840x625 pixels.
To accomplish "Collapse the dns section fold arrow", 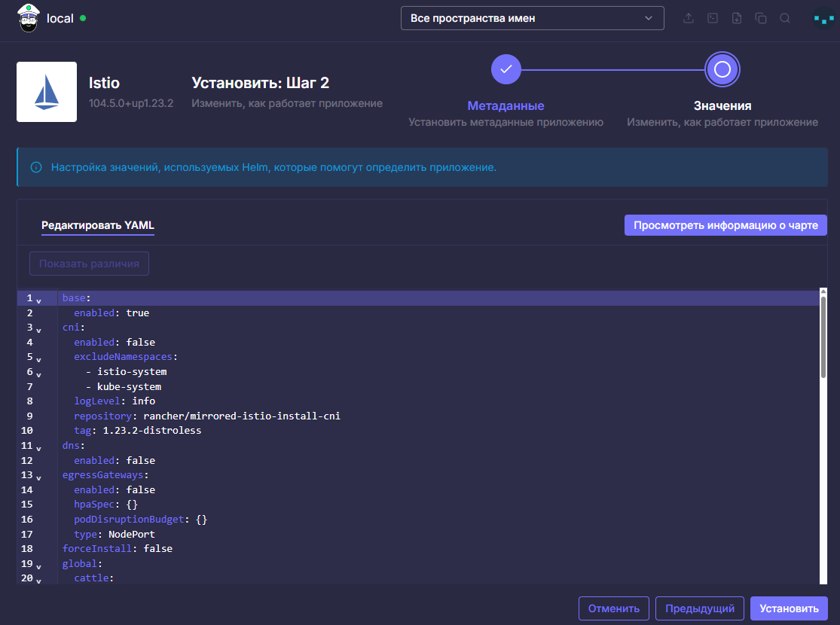I will coord(38,448).
